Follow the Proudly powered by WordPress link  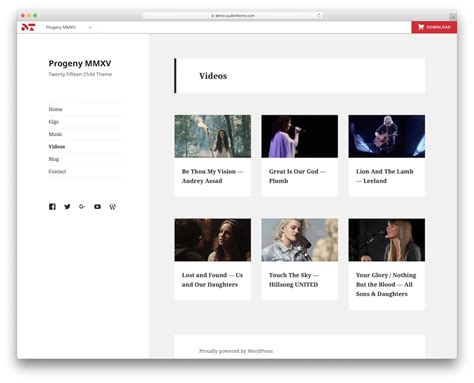[x=236, y=351]
